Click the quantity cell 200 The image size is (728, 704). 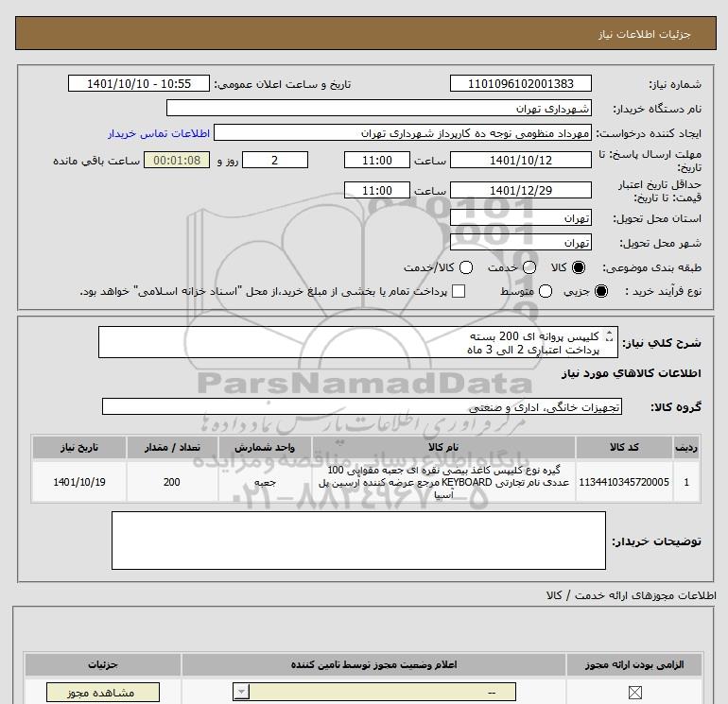pyautogui.click(x=172, y=482)
